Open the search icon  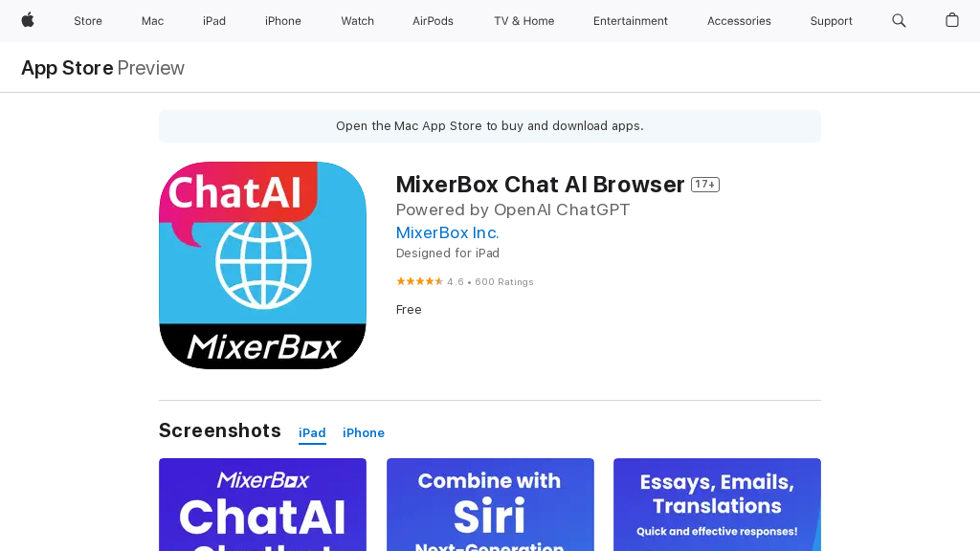tap(899, 20)
